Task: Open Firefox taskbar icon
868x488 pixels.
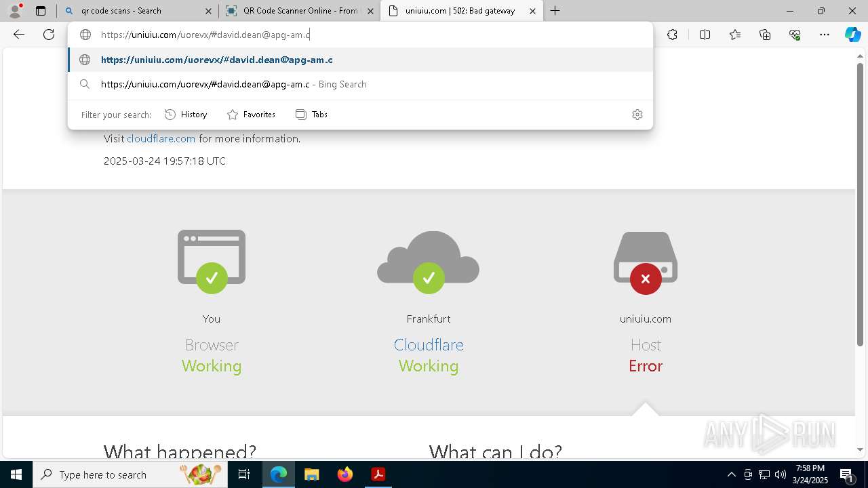Action: coord(345,474)
